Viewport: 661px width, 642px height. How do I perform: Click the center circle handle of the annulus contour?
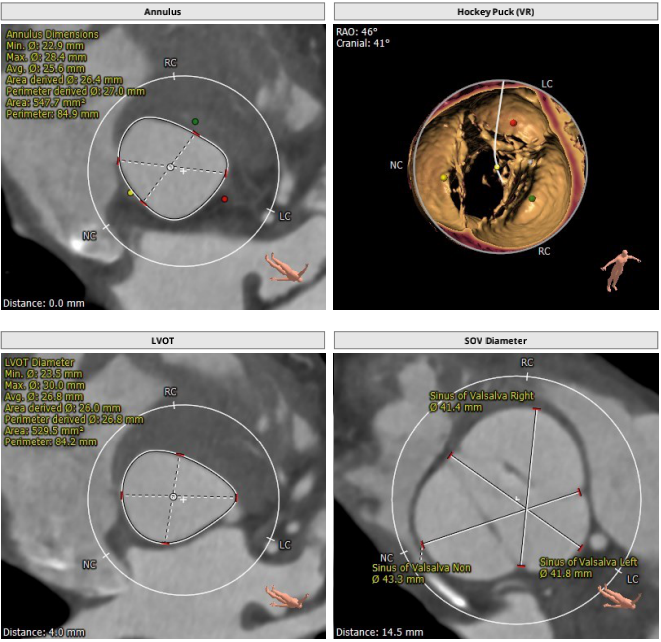[171, 167]
